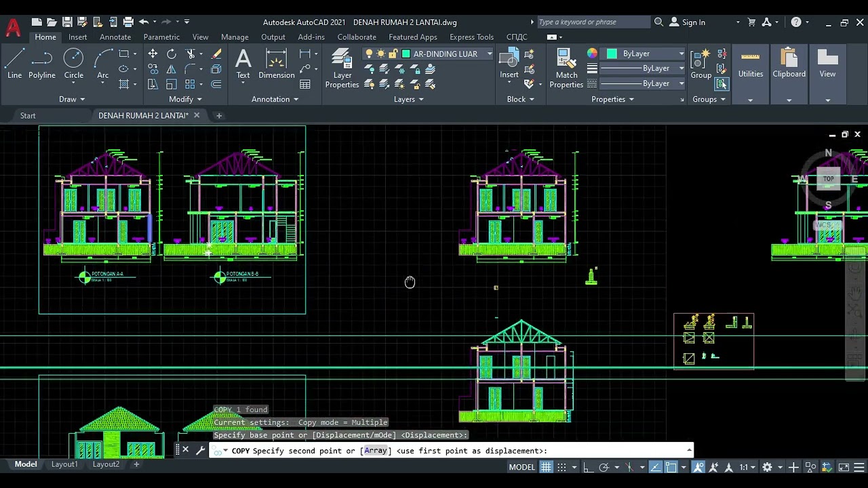The image size is (868, 488).
Task: Click the keyword search input field
Action: coord(593,22)
